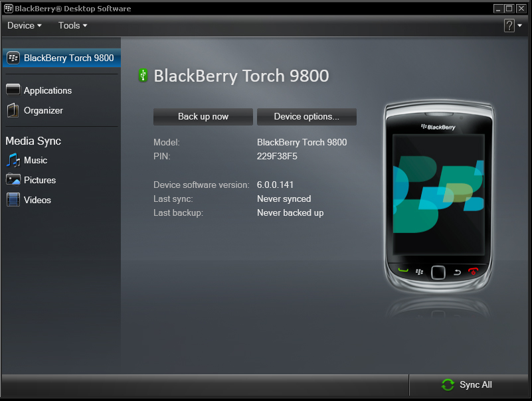This screenshot has width=532, height=401.
Task: Click the green USB connection icon beside the title
Action: [x=143, y=76]
